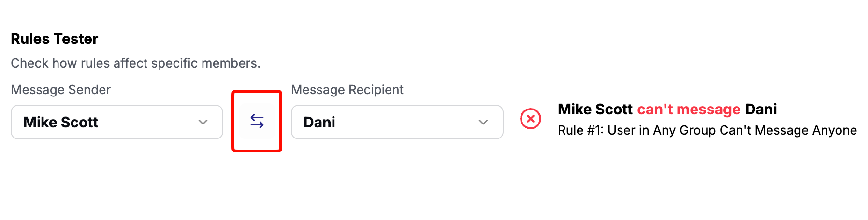
Task: Open the Message Recipient dropdown
Action: coord(397,122)
